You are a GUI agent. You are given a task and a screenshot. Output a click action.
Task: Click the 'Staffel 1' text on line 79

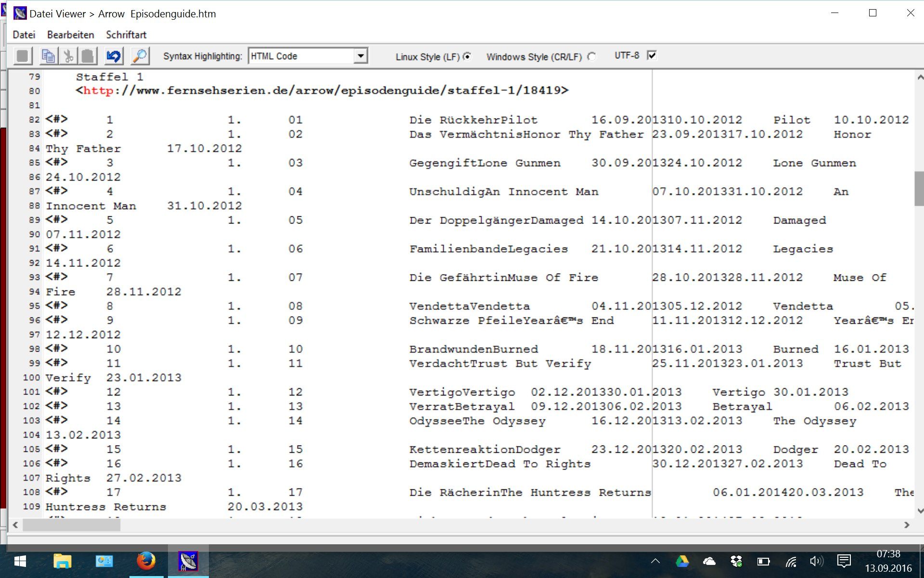point(109,77)
